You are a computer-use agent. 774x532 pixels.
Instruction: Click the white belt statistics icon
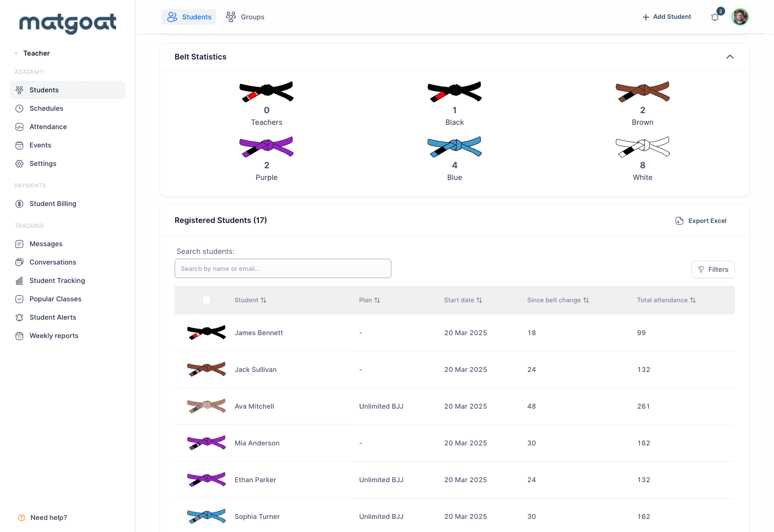[642, 147]
